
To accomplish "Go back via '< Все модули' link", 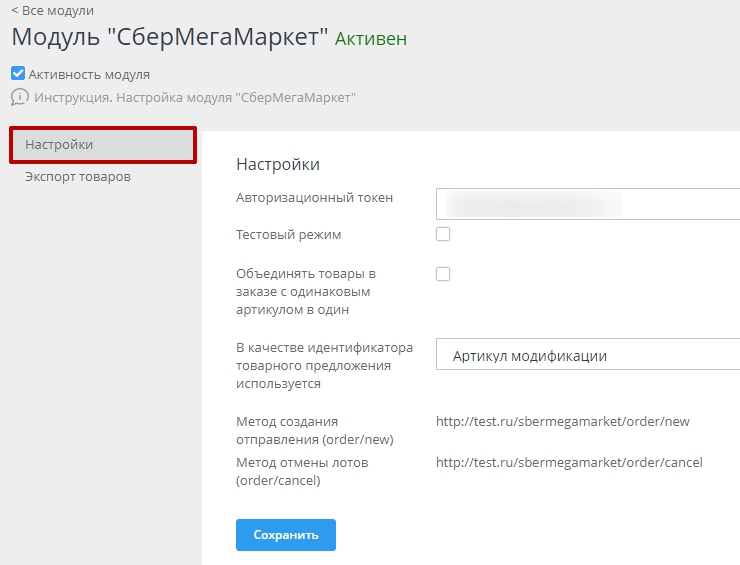I will (52, 10).
